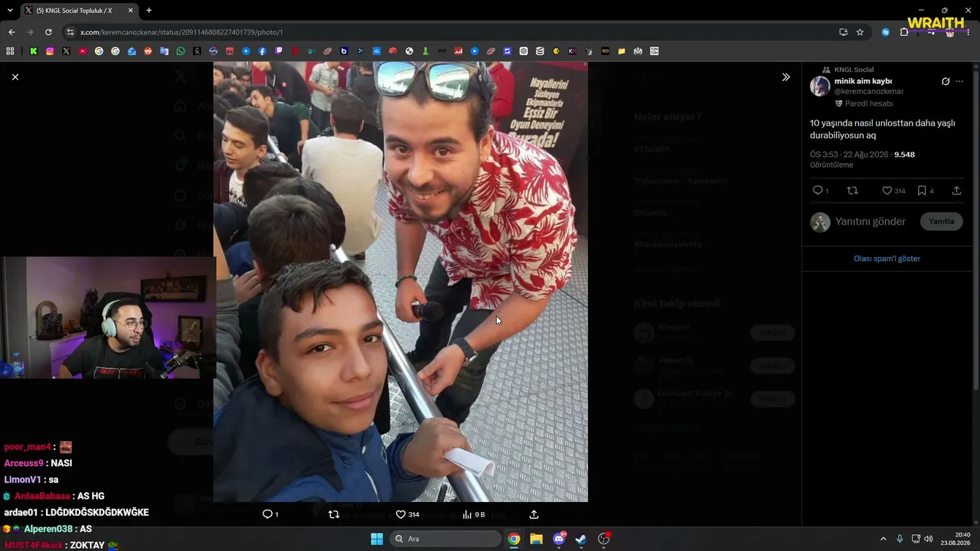View site information icon in address bar
Screen dimensions: 980x551
tap(70, 32)
